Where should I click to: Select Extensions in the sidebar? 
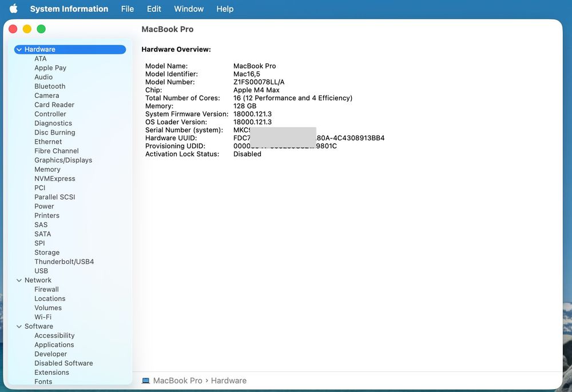click(52, 373)
